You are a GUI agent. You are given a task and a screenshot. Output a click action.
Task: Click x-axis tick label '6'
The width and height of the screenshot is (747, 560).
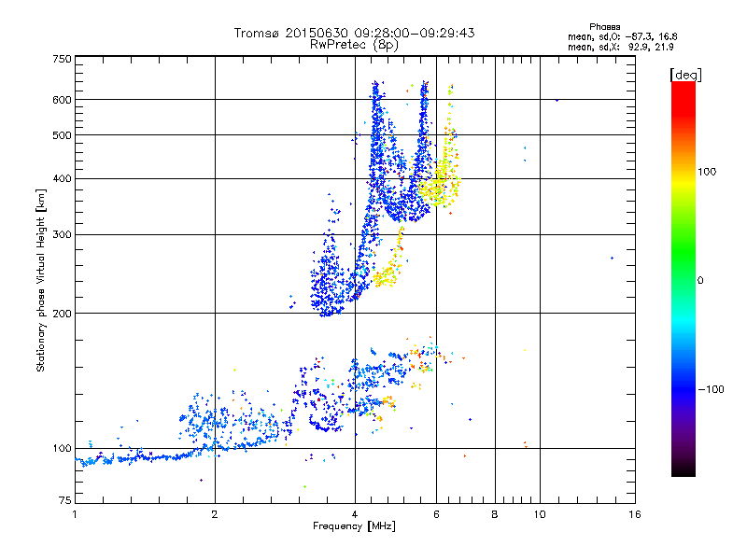coord(436,514)
